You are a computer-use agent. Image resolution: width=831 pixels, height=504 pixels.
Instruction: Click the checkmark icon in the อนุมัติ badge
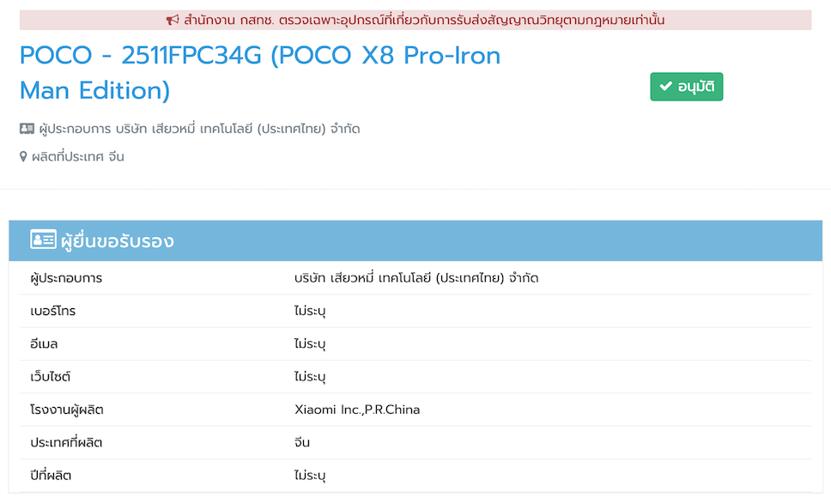click(x=665, y=87)
